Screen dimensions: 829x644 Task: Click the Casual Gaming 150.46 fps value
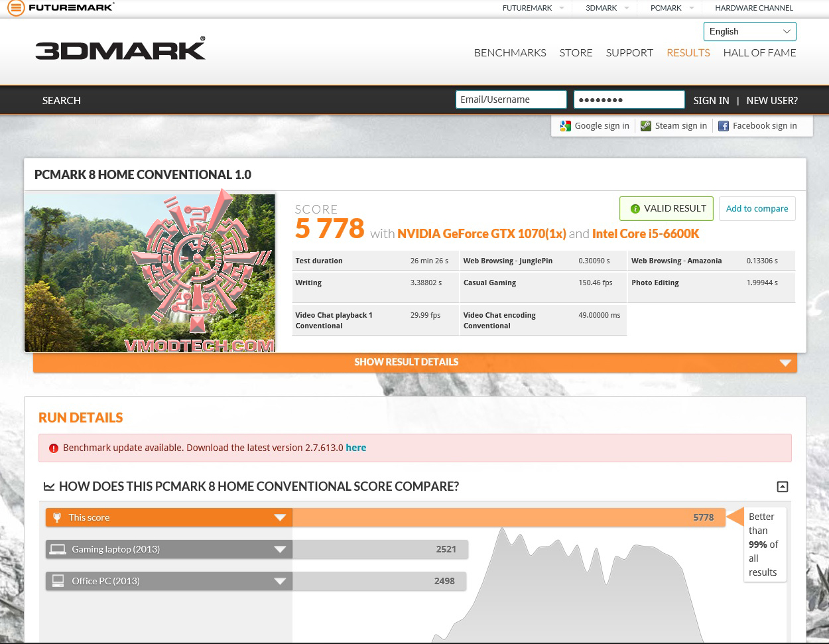point(596,283)
